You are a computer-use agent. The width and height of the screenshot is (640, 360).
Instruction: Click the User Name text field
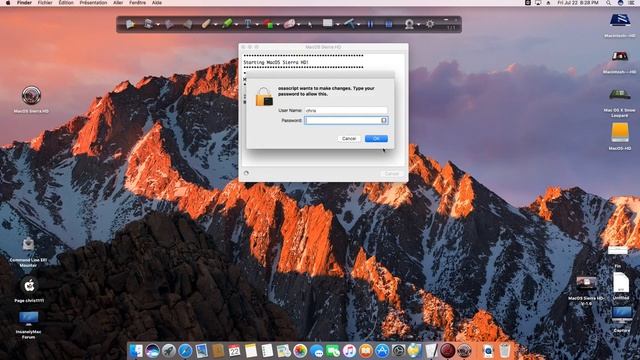346,110
